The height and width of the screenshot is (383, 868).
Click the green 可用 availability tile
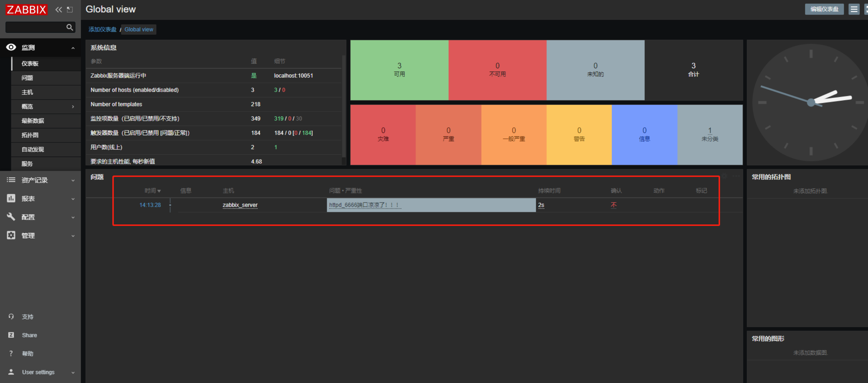point(399,70)
